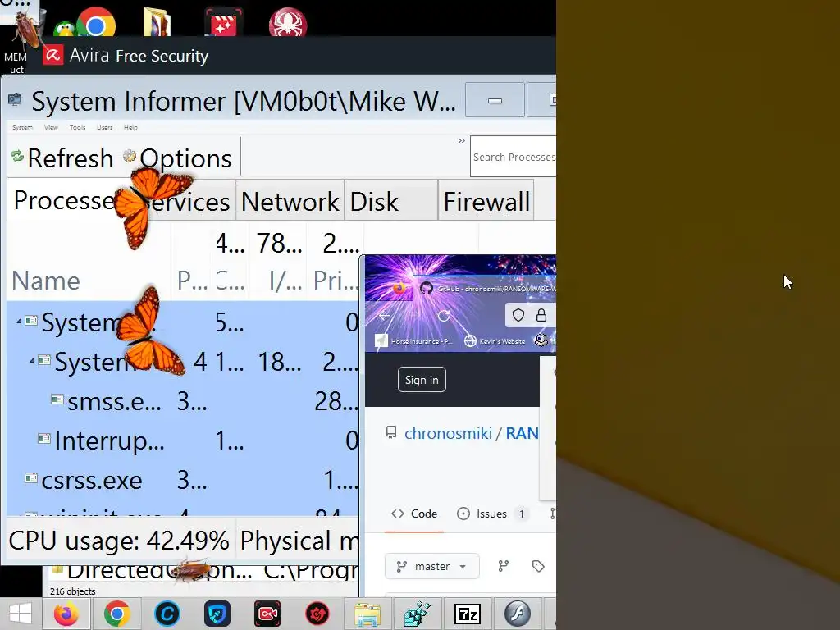The height and width of the screenshot is (630, 840).
Task: Open the System menu in System Informer
Action: point(22,127)
